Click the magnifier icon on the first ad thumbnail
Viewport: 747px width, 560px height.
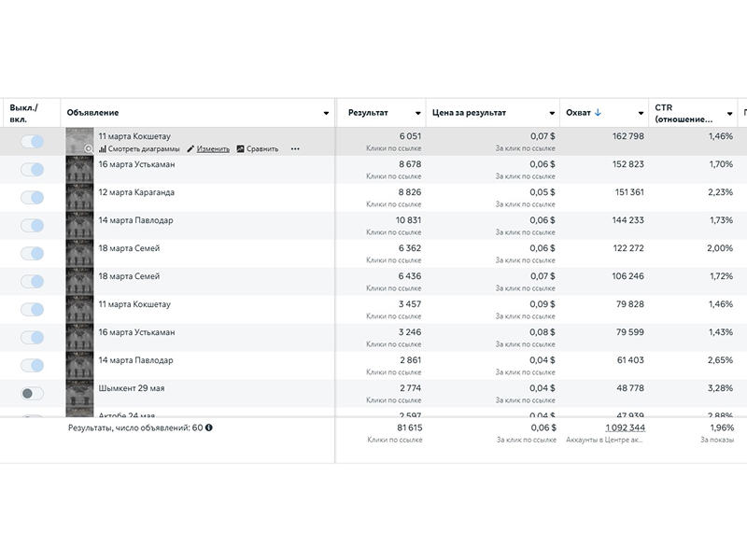[x=89, y=148]
